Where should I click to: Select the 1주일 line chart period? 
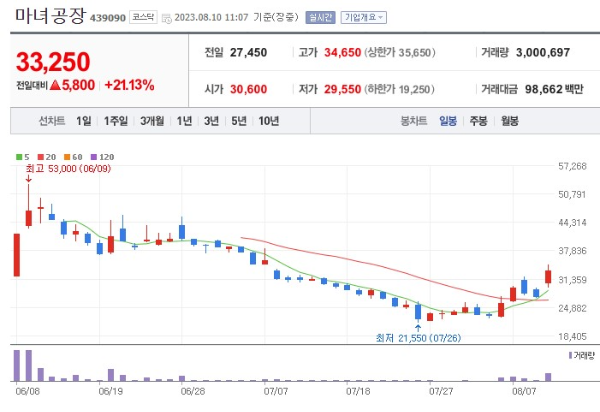point(116,121)
